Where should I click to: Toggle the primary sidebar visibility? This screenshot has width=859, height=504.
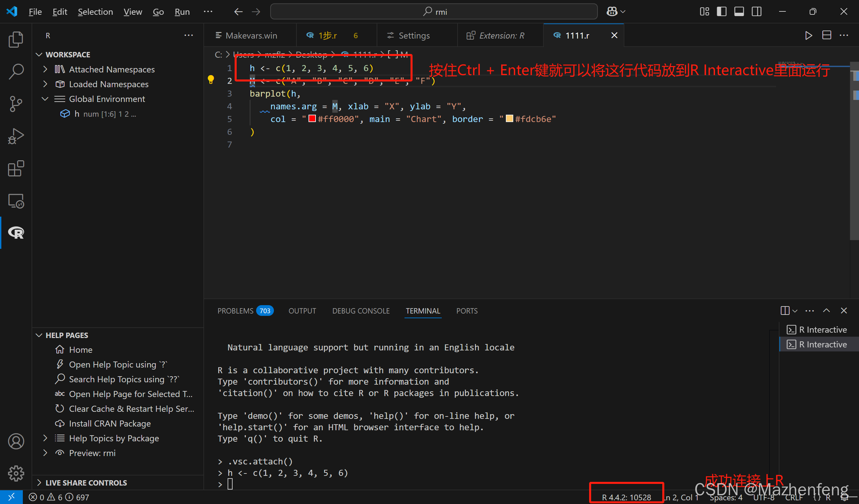tap(721, 11)
